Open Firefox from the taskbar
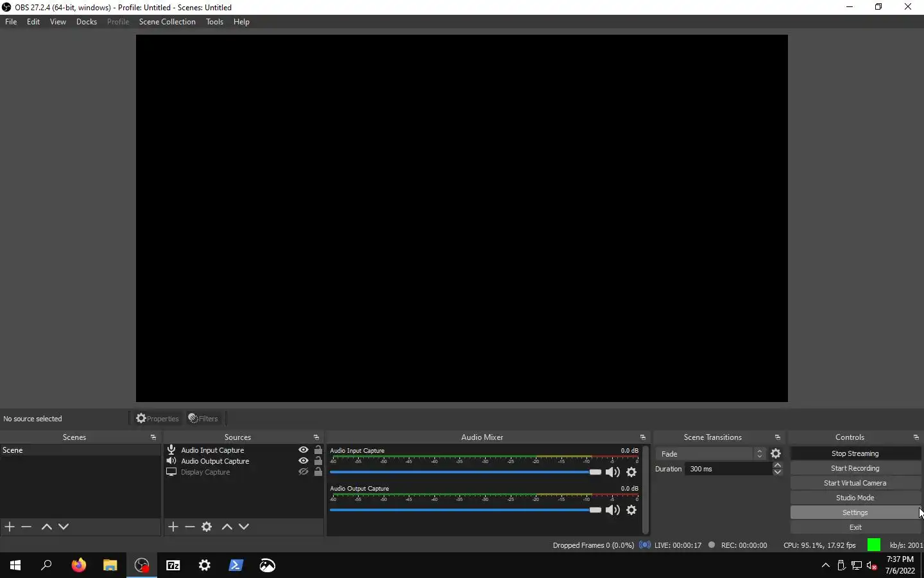 79,565
